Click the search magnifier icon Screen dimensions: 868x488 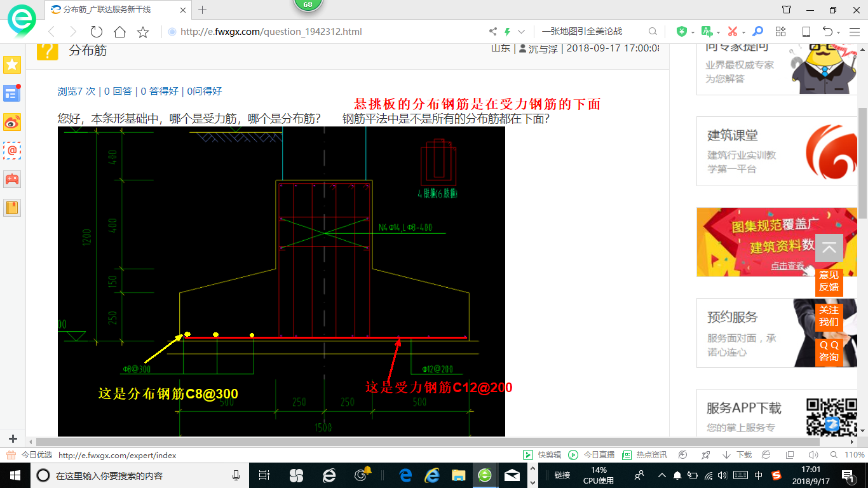(653, 31)
